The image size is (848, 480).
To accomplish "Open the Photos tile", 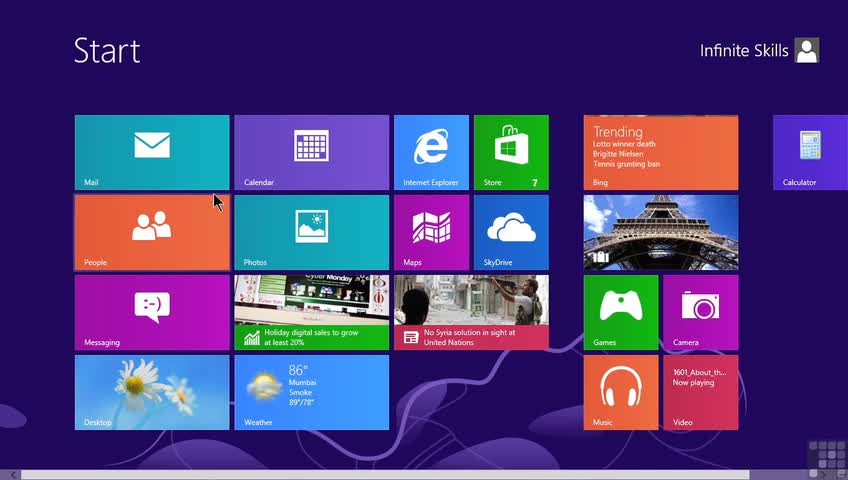I will [x=312, y=232].
